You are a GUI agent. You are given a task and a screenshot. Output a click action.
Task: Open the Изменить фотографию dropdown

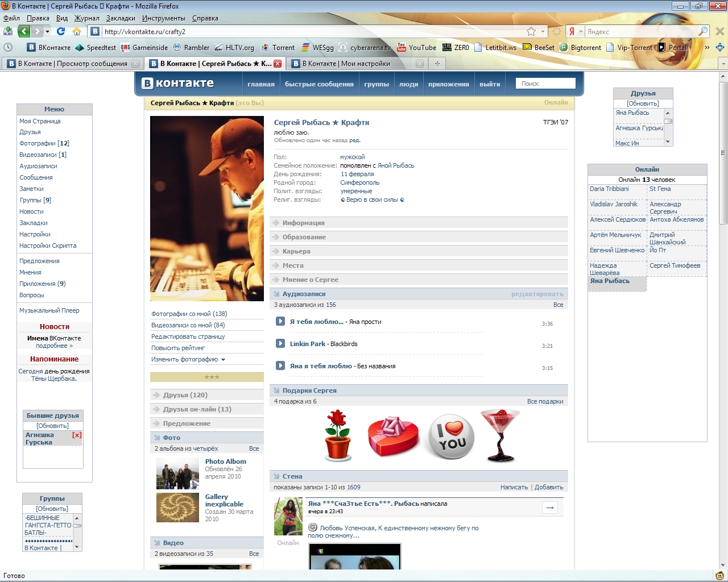click(188, 359)
